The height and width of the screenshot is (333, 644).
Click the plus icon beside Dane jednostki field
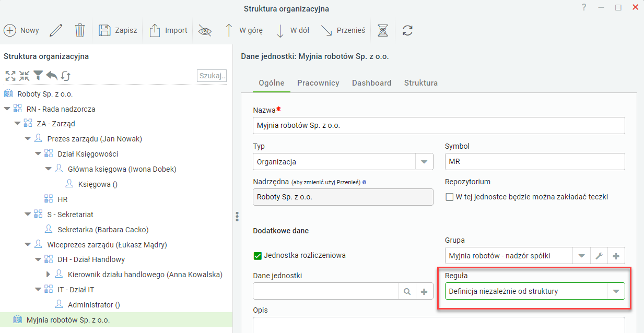(425, 291)
